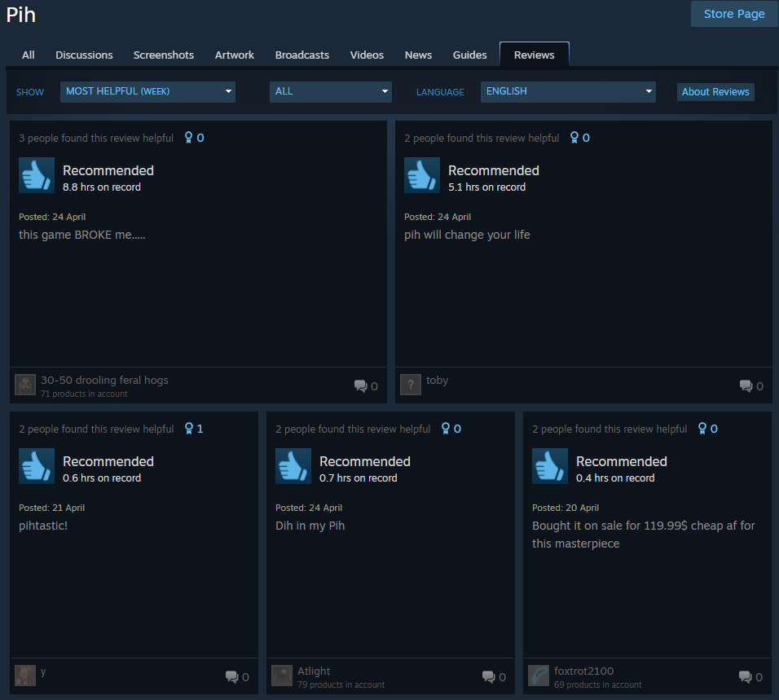Open the Discussions tab
The image size is (779, 700).
84,55
